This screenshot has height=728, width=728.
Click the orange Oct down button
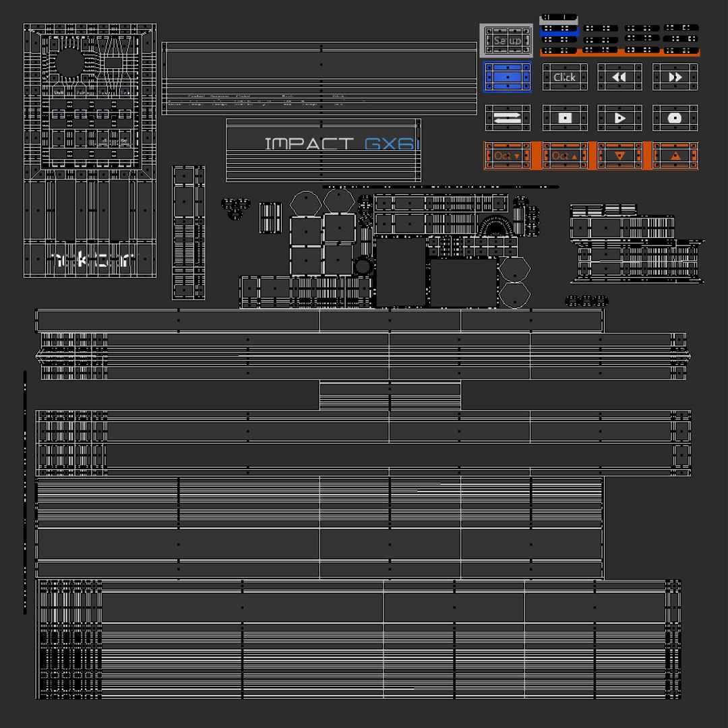(x=508, y=156)
